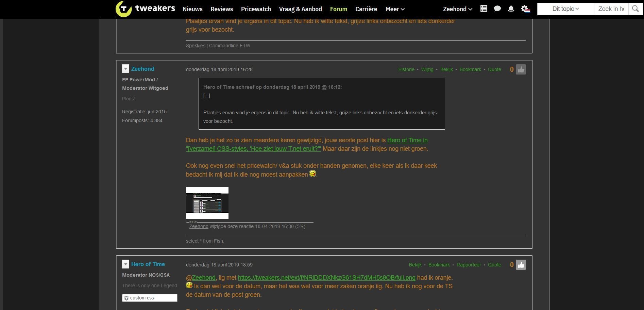Image resolution: width=644 pixels, height=310 pixels.
Task: Open Pricewatch in the navigation
Action: 256,9
